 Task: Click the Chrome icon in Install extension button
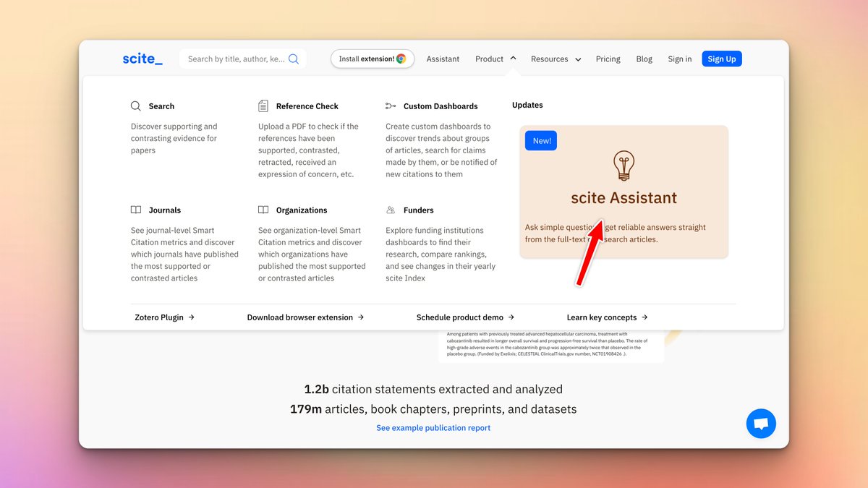pyautogui.click(x=401, y=59)
